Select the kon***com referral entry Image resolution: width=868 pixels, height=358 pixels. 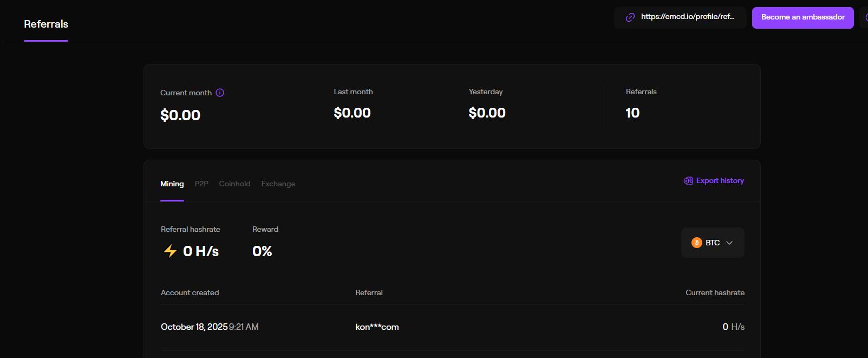[x=377, y=327]
